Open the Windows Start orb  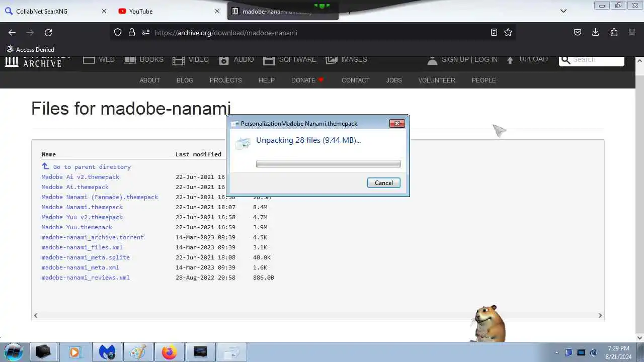[14, 352]
